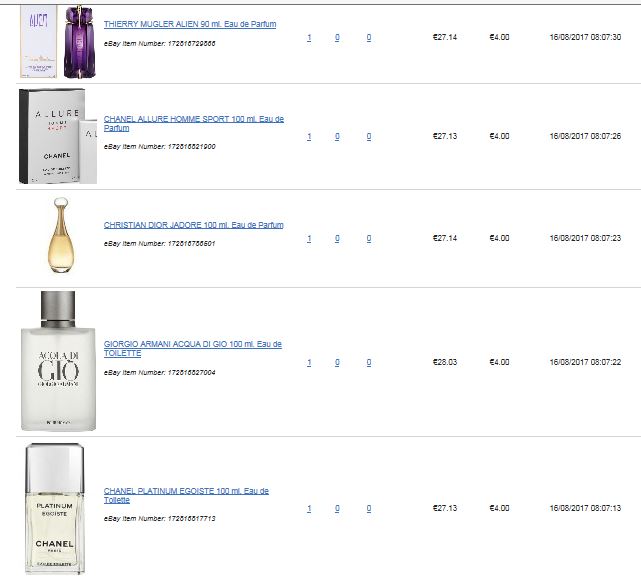The image size is (641, 578).
Task: Click the first '0' link in the Dior Jadore row
Action: tap(337, 238)
